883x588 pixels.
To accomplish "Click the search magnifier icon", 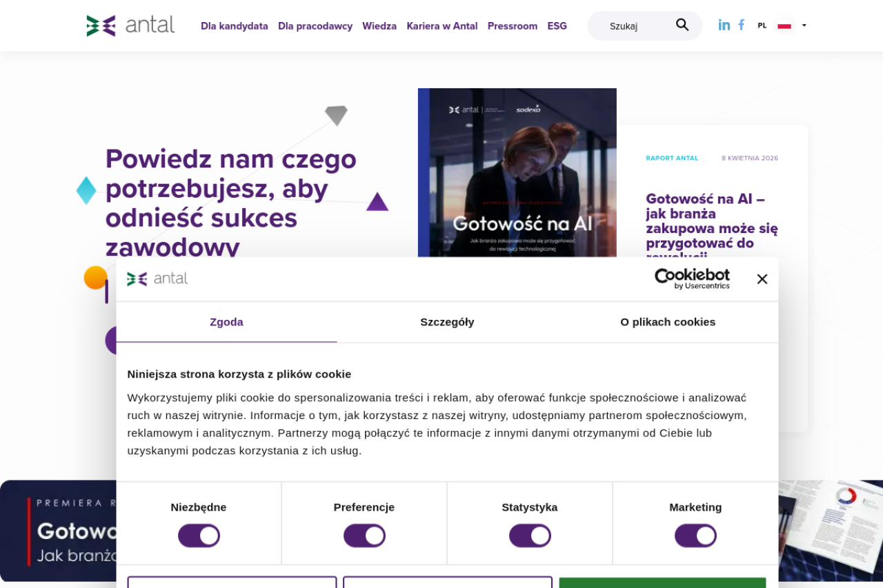I will tap(682, 26).
